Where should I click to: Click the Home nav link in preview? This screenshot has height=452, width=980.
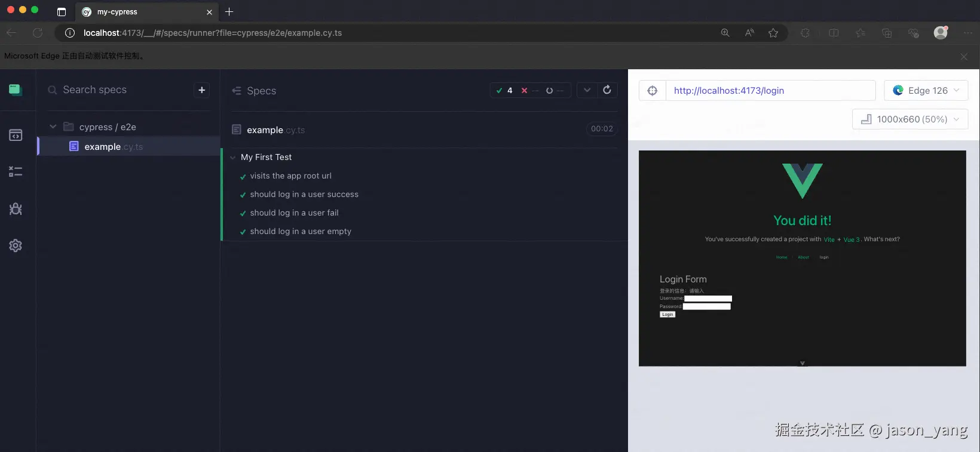click(782, 257)
